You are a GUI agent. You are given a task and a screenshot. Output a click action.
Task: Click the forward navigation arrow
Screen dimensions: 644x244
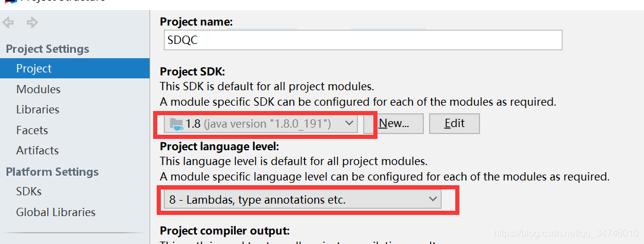(32, 23)
